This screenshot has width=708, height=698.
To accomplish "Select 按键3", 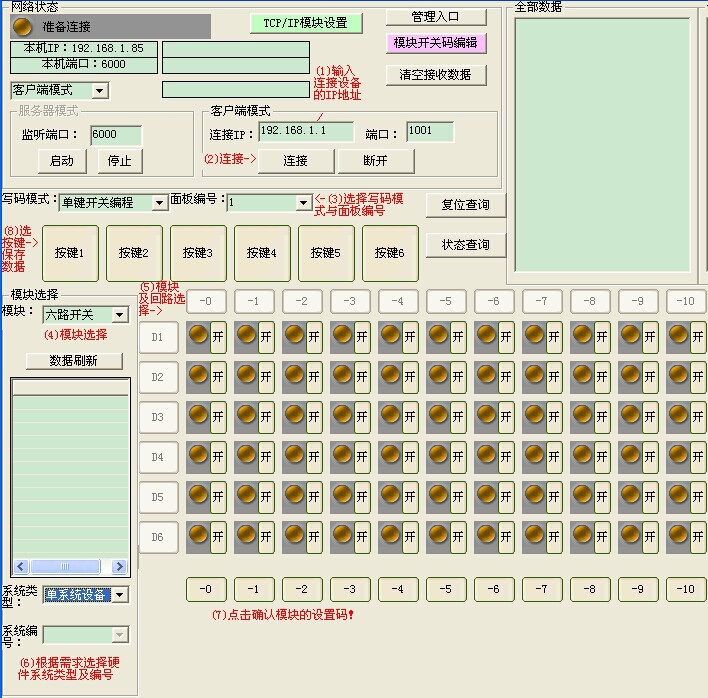I will click(198, 253).
